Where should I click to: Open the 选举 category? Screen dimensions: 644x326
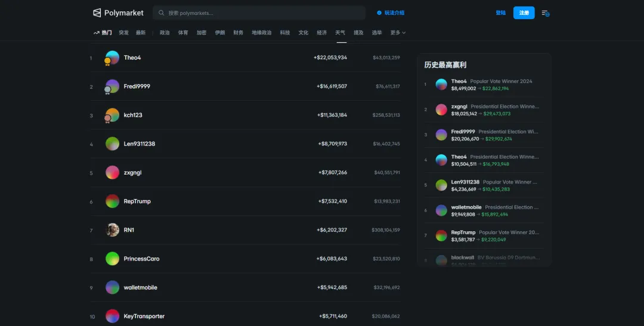tap(377, 32)
